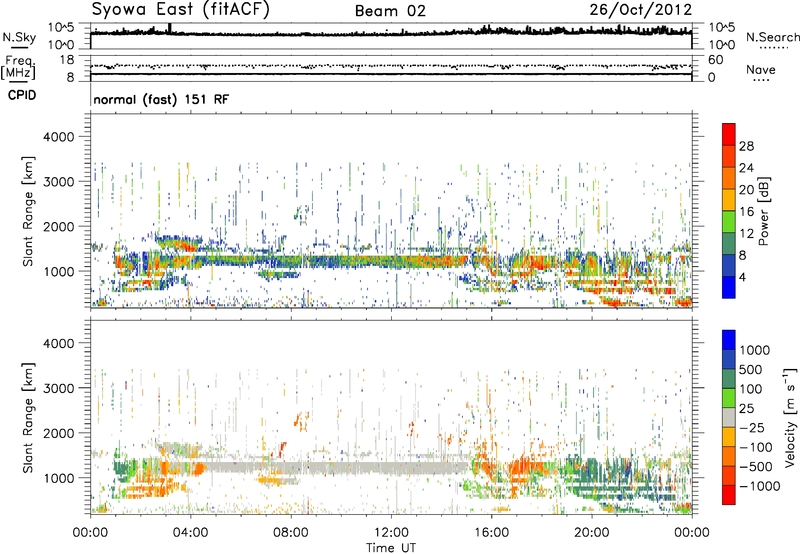Image resolution: width=800 pixels, height=554 pixels.
Task: Click the '4000' tick in the power panel
Action: pyautogui.click(x=59, y=137)
